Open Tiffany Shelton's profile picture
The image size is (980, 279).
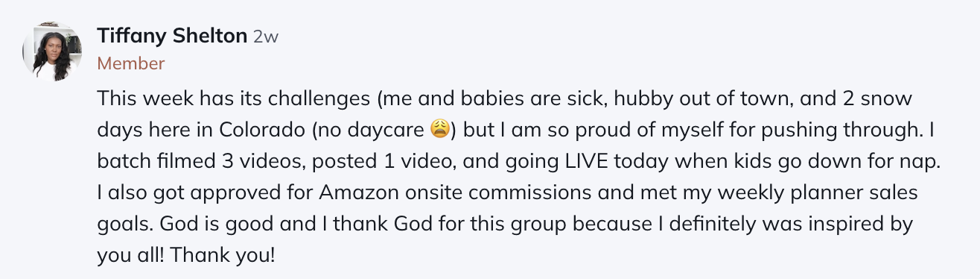click(52, 52)
